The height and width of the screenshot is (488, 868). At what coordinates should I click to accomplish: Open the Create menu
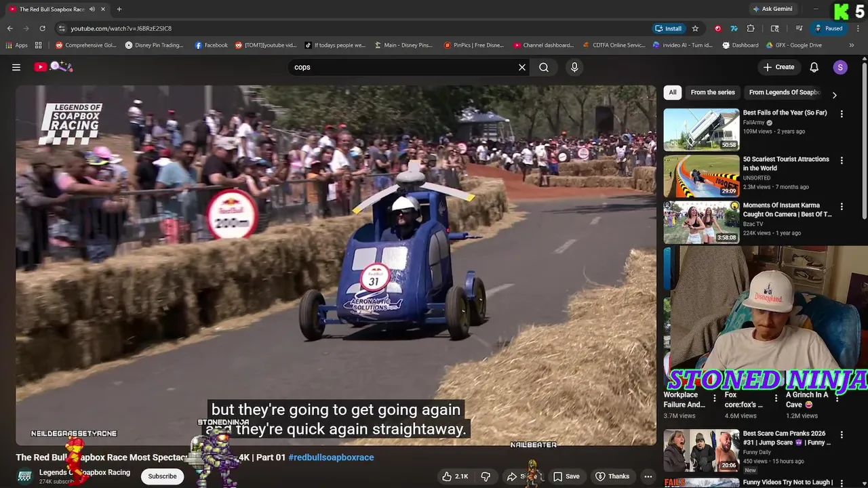[778, 67]
